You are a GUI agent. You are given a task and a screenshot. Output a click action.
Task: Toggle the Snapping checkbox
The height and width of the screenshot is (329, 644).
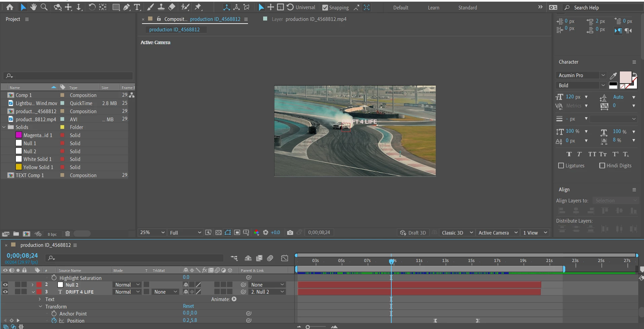(x=325, y=7)
